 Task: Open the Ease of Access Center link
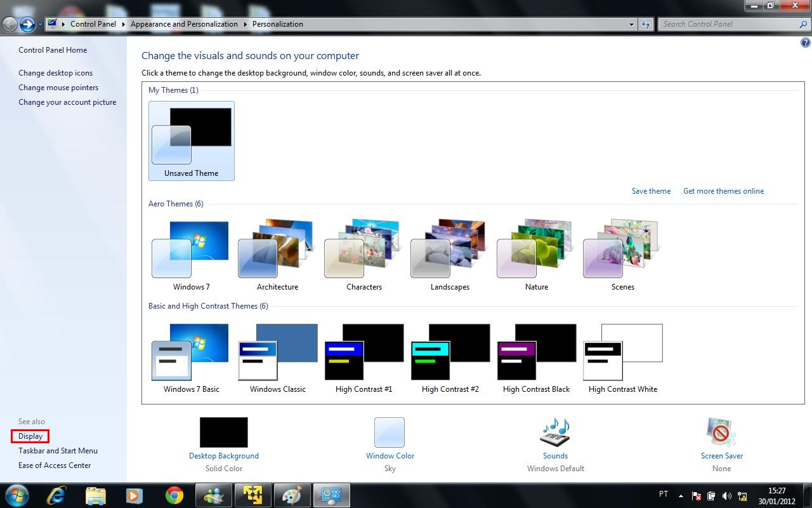(55, 465)
